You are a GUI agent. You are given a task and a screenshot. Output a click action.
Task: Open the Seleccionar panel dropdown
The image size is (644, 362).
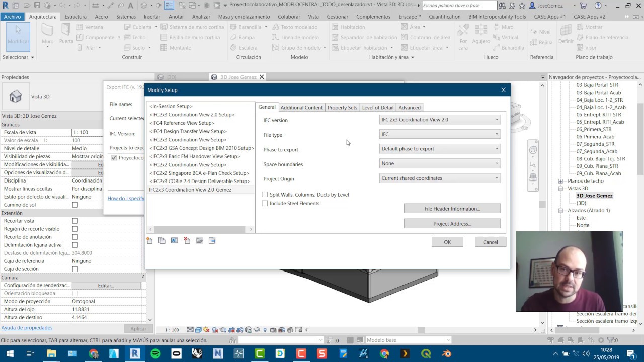18,57
